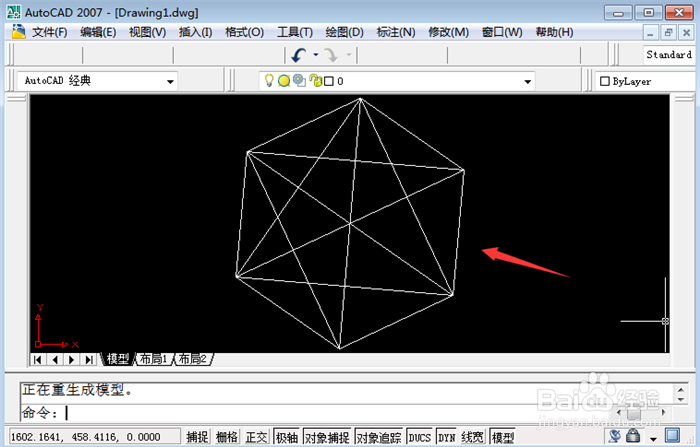Switch to 模型 tab

(x=117, y=359)
